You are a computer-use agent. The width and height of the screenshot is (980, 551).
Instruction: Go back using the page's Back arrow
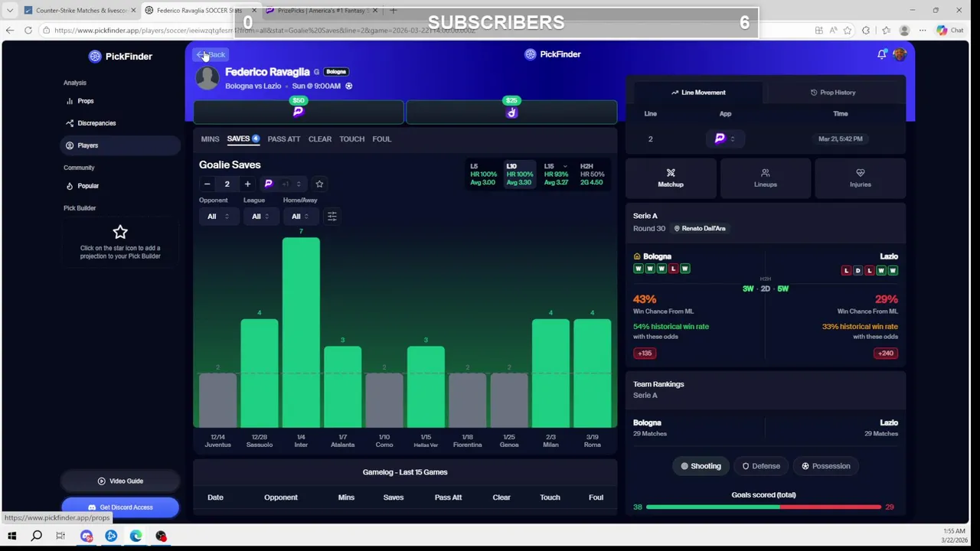tap(211, 54)
